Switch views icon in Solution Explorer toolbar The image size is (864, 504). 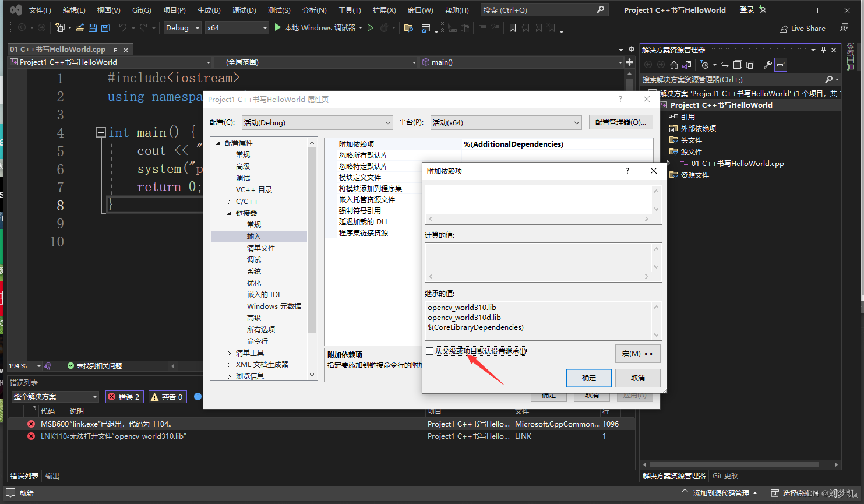coord(687,65)
